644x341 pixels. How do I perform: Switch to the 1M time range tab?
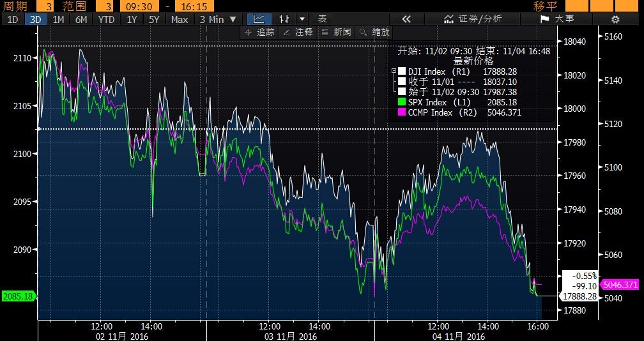(58, 19)
